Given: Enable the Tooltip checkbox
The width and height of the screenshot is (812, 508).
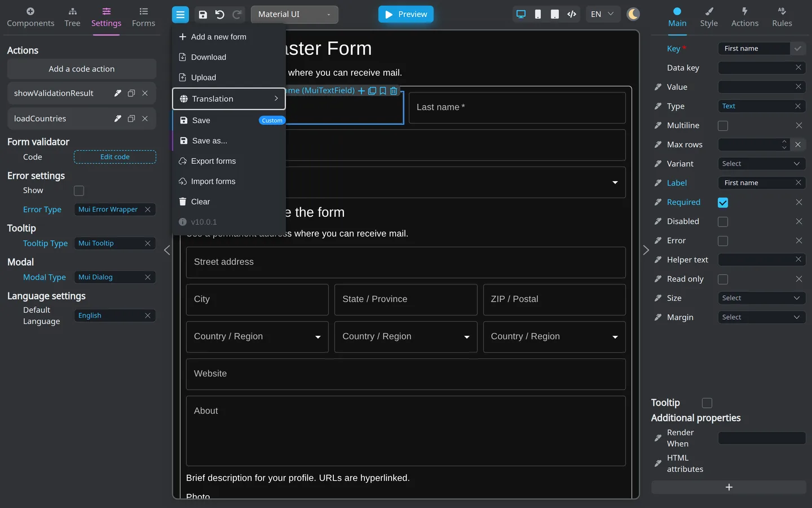Looking at the screenshot, I should pos(707,403).
